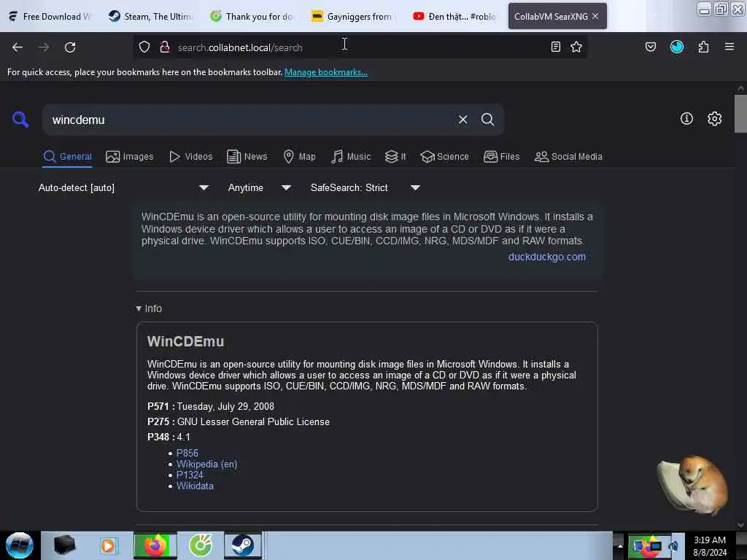Image resolution: width=747 pixels, height=560 pixels.
Task: Click the wincdemu search input field
Action: point(250,120)
